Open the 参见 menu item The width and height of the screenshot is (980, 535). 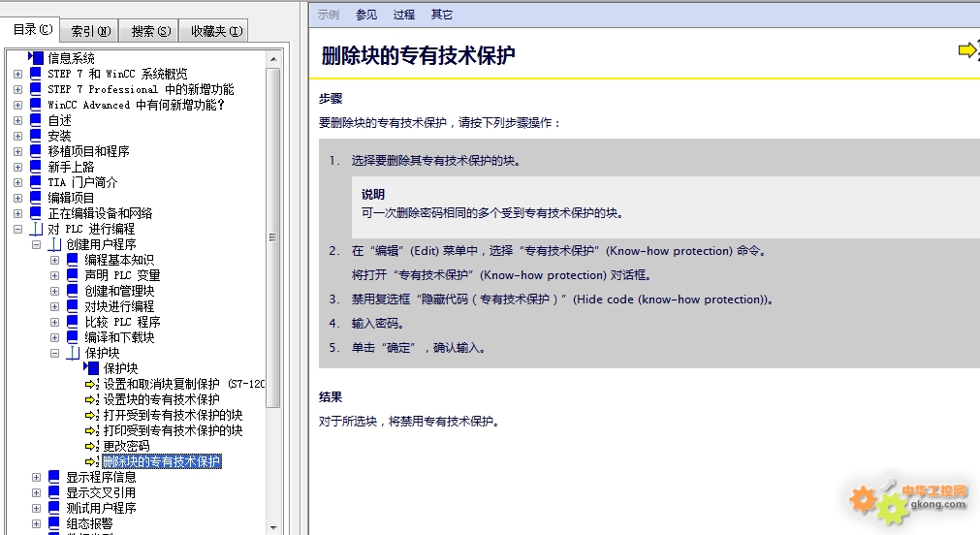click(x=366, y=15)
